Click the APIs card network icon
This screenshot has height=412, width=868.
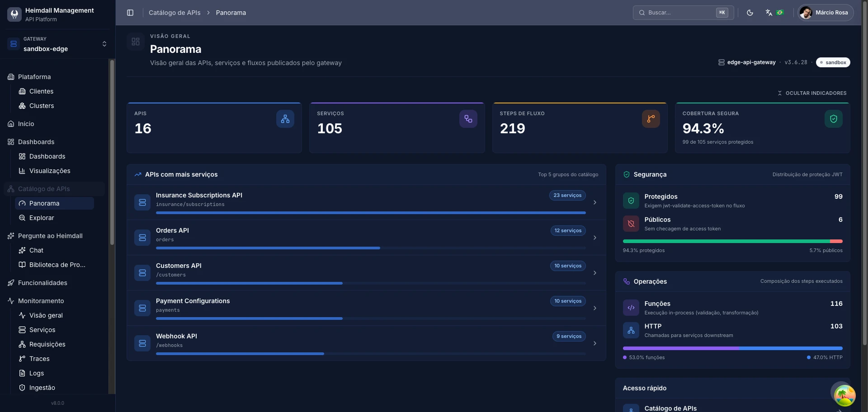[285, 119]
